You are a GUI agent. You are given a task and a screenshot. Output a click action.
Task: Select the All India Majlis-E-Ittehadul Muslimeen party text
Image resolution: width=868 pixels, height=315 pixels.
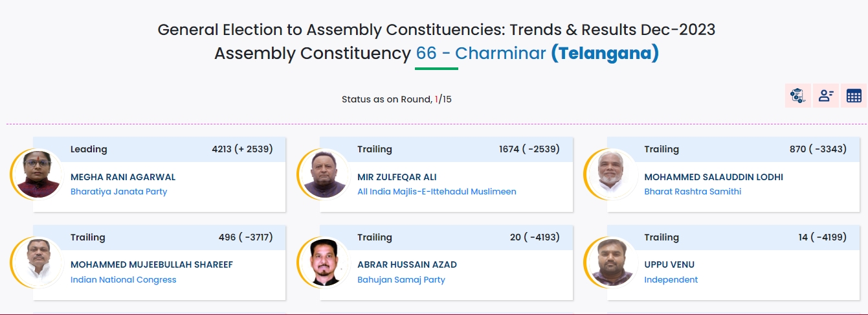[436, 192]
